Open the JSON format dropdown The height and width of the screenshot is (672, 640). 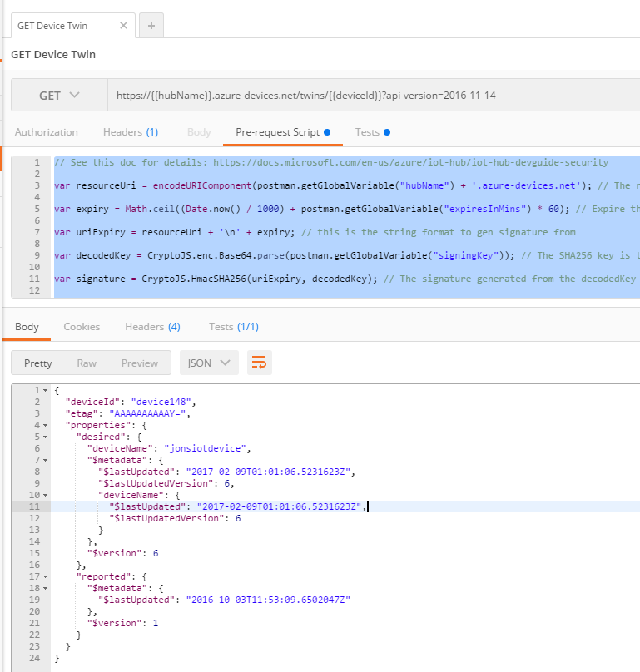[x=209, y=363]
